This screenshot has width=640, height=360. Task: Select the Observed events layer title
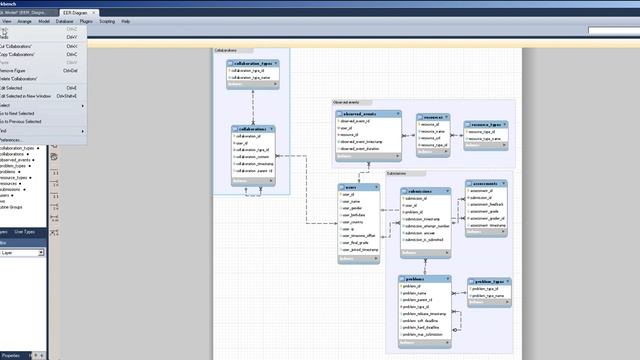point(346,102)
